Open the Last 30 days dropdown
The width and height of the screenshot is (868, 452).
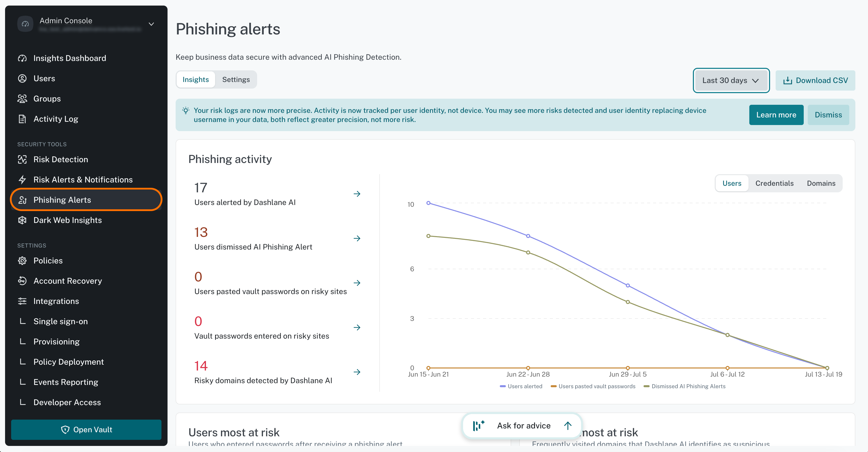[731, 80]
